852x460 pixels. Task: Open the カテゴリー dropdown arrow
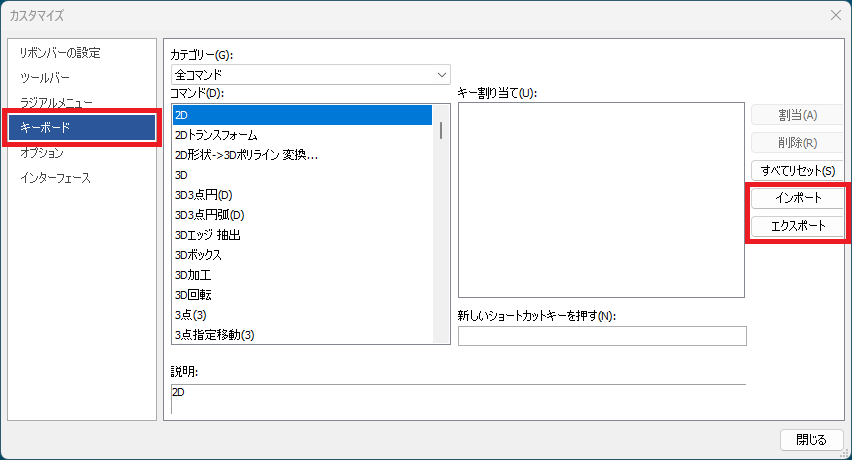(x=442, y=74)
